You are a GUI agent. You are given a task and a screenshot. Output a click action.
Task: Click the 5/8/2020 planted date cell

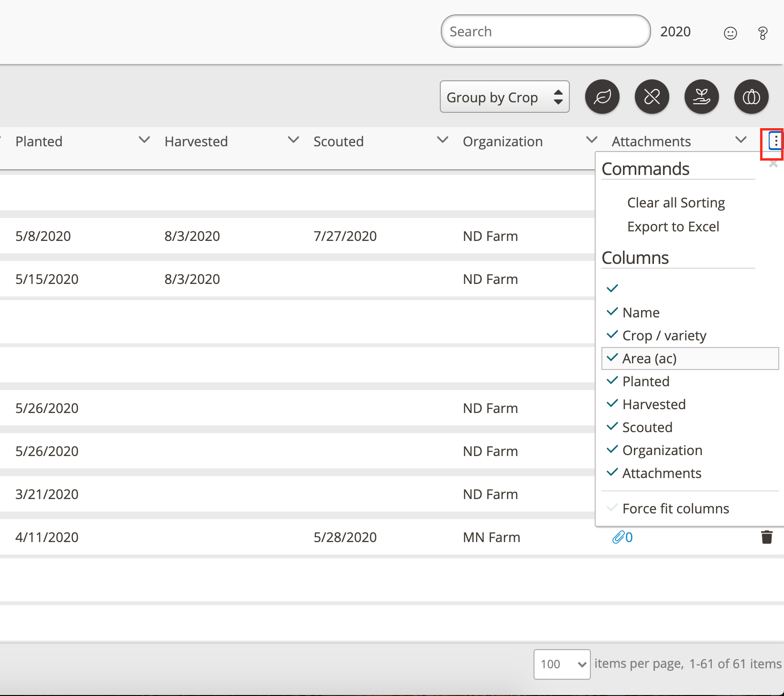click(x=43, y=236)
